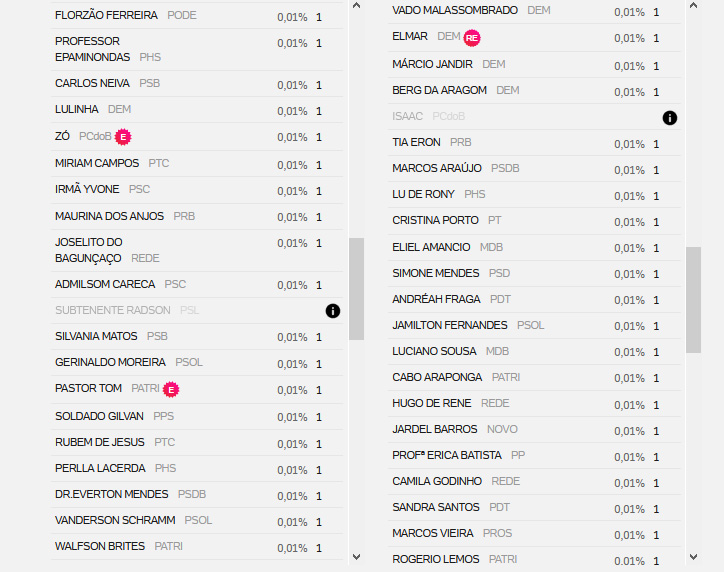Click the grayed-out ISAAC PCdoB row
724x572 pixels.
tap(534, 117)
